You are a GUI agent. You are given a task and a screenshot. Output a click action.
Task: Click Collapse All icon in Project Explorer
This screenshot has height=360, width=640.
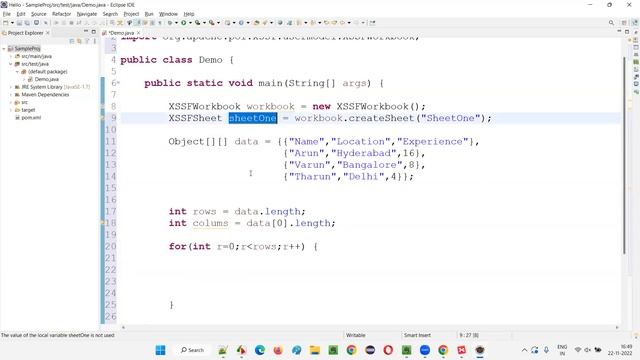click(72, 41)
